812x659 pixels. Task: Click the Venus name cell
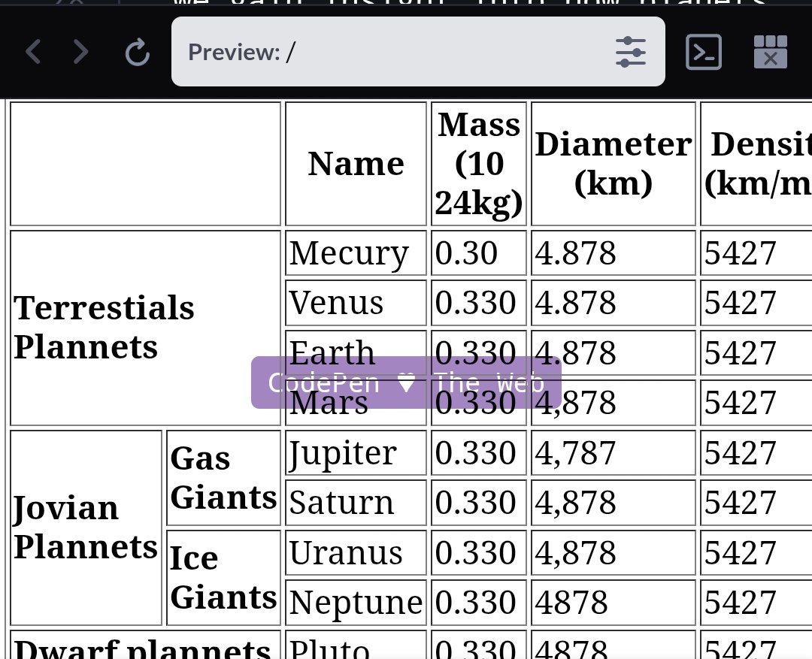[356, 303]
